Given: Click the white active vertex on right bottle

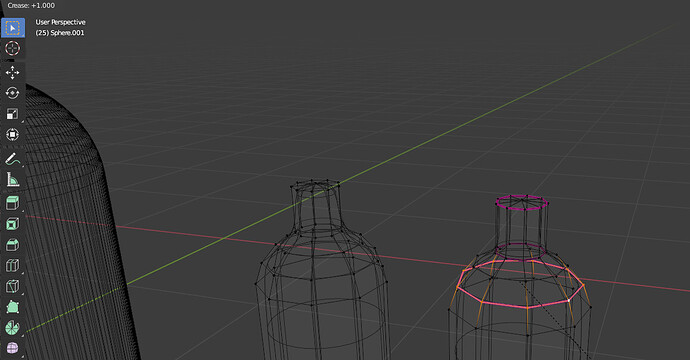Looking at the screenshot, I should [569, 300].
